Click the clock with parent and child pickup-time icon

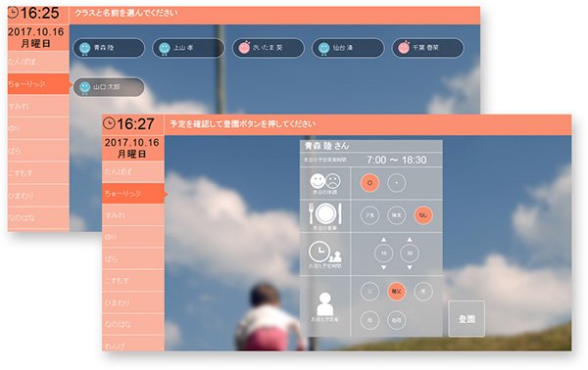tap(324, 252)
